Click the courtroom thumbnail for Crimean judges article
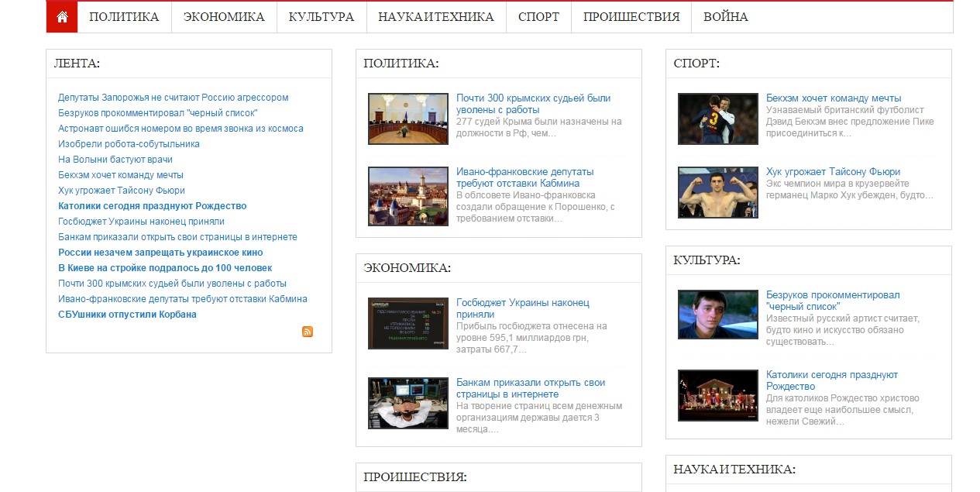This screenshot has width=980, height=492. point(408,119)
